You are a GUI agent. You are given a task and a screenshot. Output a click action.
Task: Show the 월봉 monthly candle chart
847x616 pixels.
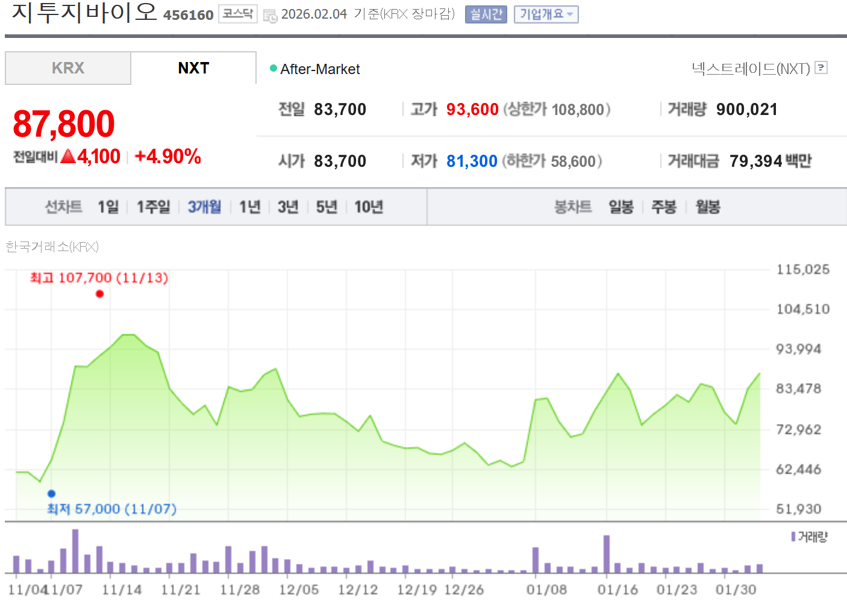click(708, 207)
